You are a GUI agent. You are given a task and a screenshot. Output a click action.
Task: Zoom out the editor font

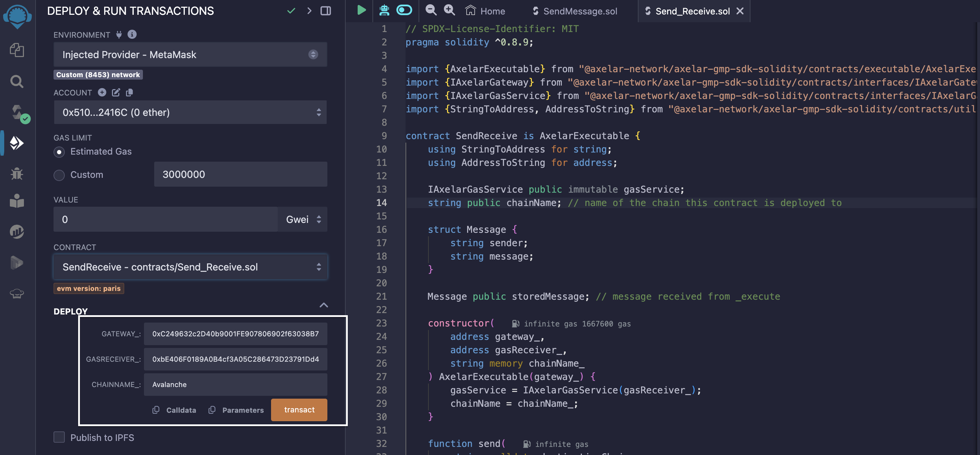point(431,10)
